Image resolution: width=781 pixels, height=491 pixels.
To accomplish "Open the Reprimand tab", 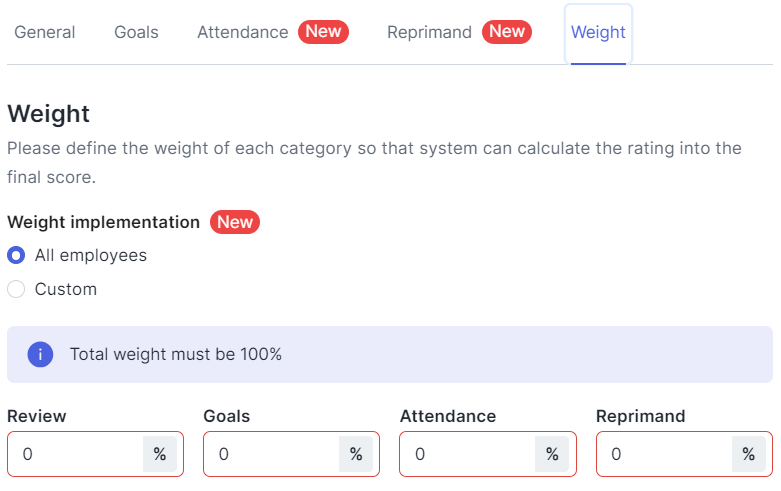I will 429,32.
